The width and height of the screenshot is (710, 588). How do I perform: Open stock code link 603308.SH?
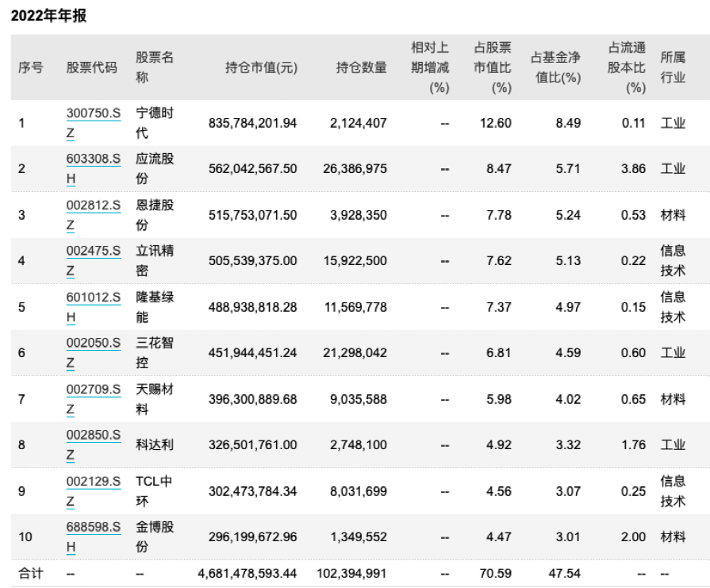94,168
